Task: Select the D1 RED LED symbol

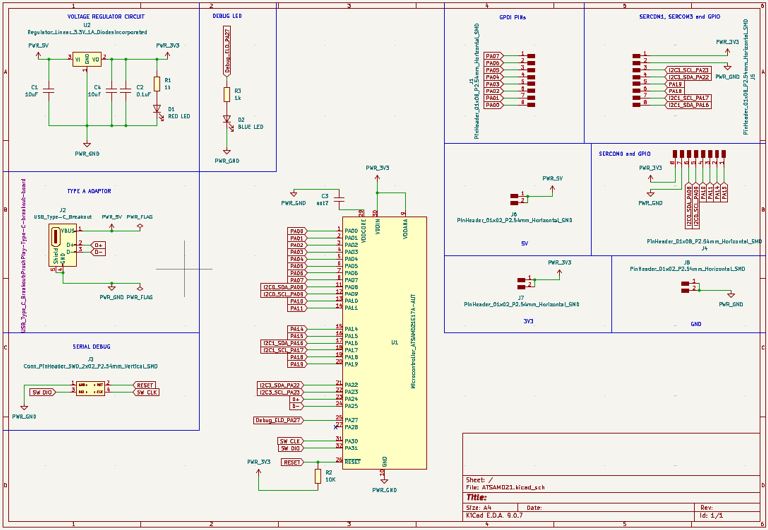Action: (x=157, y=109)
